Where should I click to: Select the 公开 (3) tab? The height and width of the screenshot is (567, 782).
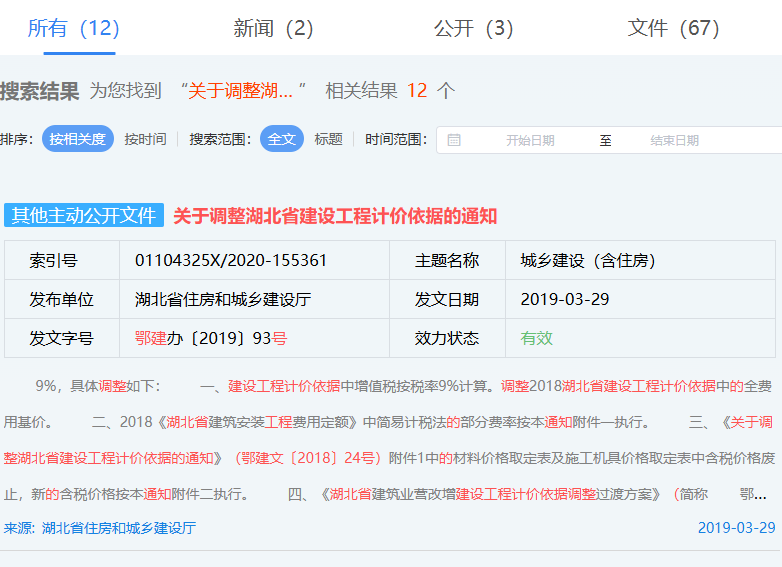(x=473, y=28)
